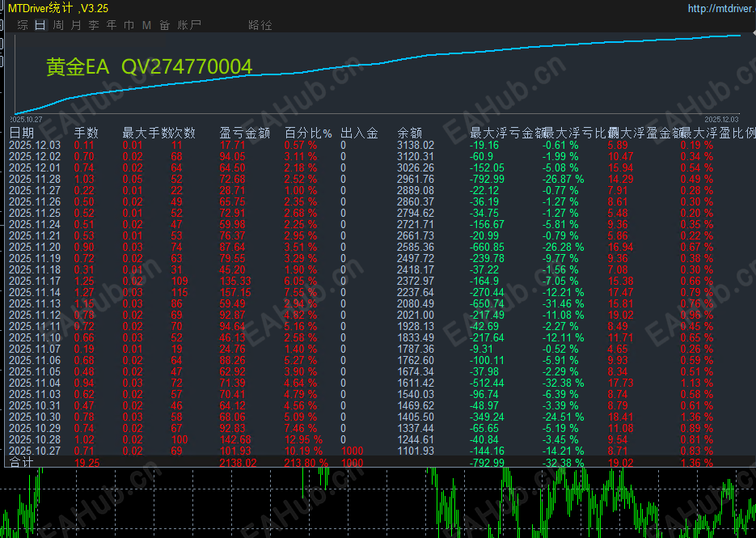This screenshot has width=756, height=538.
Task: Select the 巾 toolbar icon
Action: (129, 25)
